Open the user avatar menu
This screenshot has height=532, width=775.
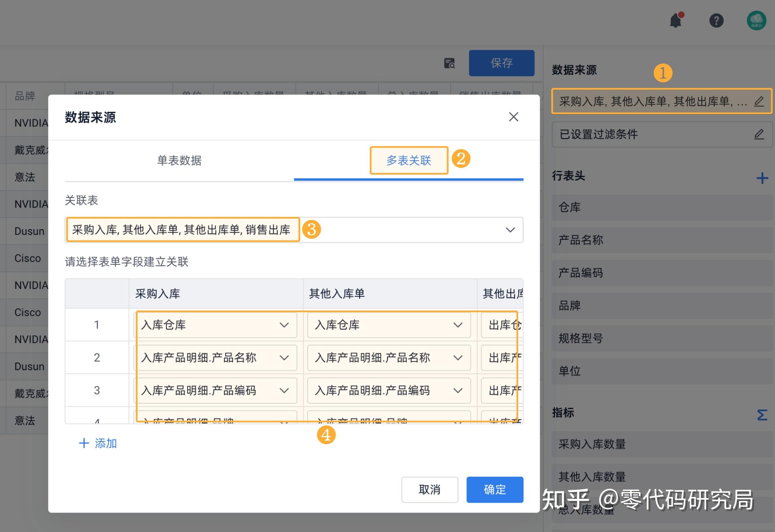756,20
